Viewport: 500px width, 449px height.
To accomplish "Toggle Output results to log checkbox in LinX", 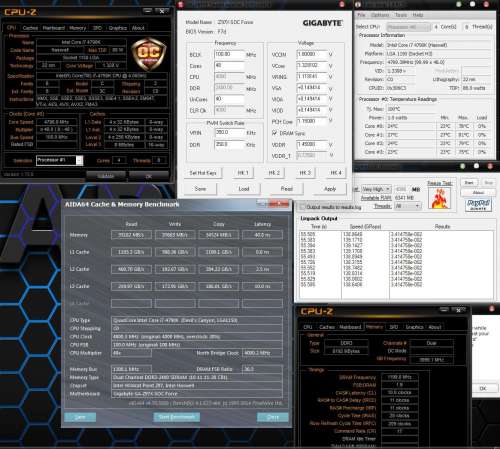I will pos(302,207).
